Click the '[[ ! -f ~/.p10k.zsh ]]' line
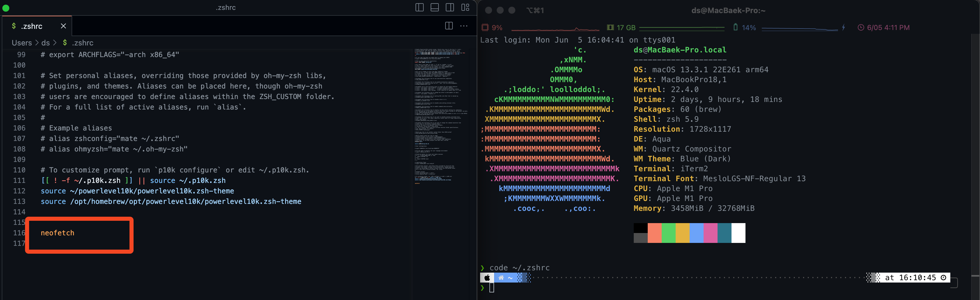Screen dimensions: 980x300 point(133,181)
